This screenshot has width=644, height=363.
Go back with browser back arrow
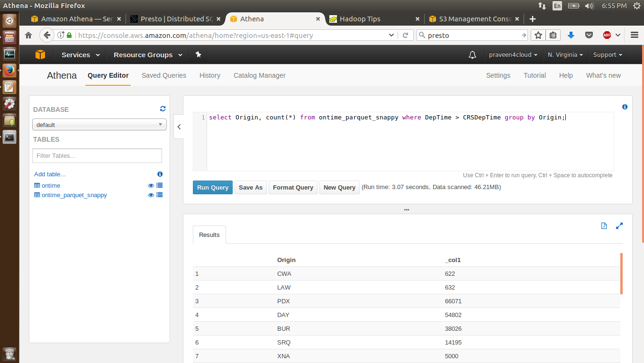pos(47,35)
